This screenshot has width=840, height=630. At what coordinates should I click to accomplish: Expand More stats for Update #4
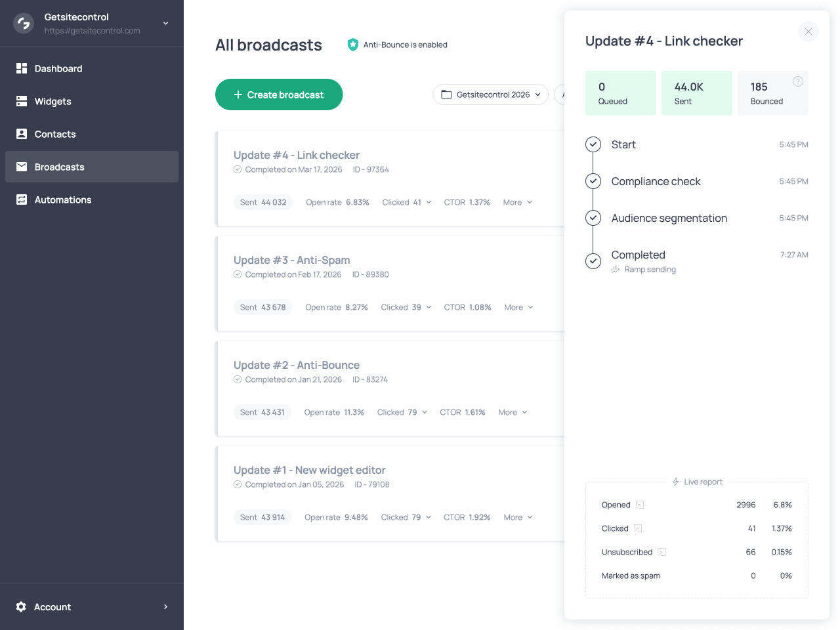(x=517, y=202)
